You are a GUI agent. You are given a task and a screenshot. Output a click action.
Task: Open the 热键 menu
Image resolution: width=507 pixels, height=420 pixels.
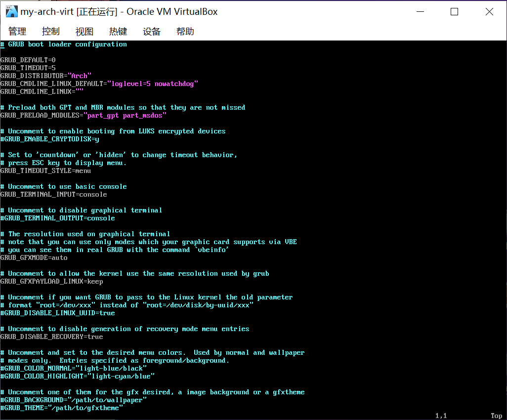click(x=118, y=31)
